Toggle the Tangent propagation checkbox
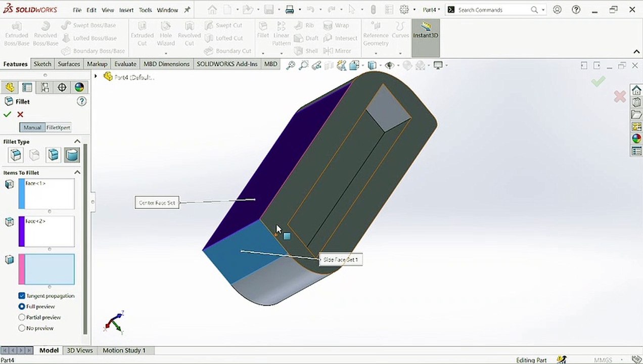 pyautogui.click(x=22, y=296)
